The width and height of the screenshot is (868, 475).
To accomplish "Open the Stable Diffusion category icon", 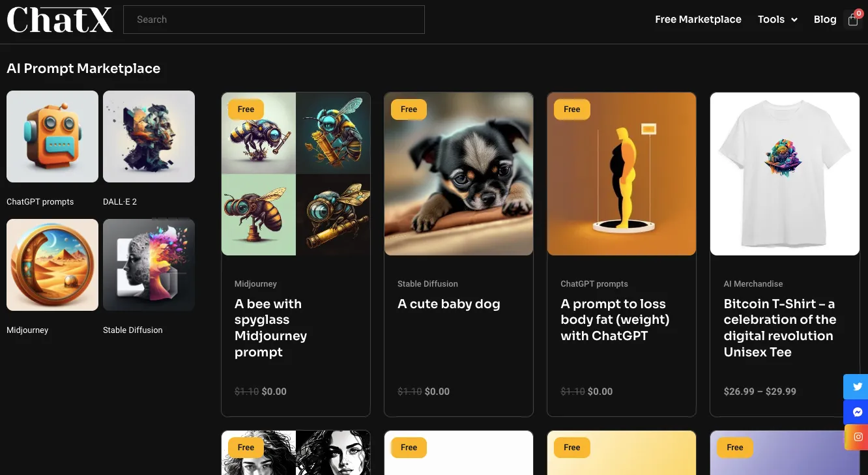I will pyautogui.click(x=149, y=265).
